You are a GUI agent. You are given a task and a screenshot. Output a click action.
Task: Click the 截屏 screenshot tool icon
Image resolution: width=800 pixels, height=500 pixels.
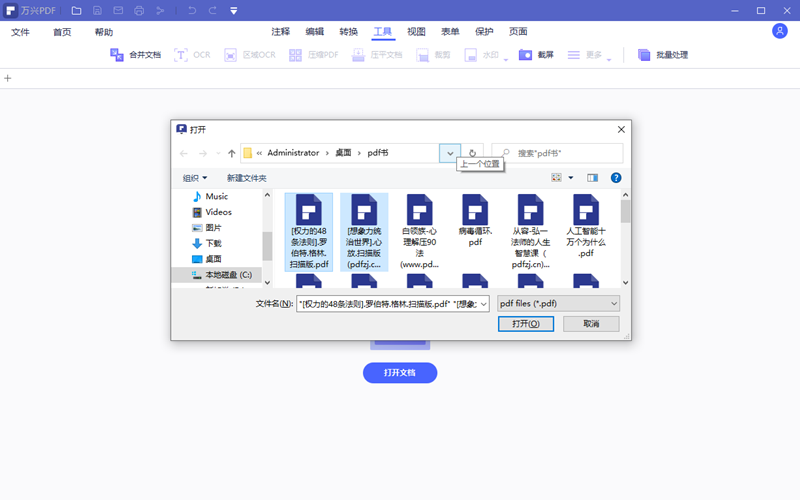[527, 55]
